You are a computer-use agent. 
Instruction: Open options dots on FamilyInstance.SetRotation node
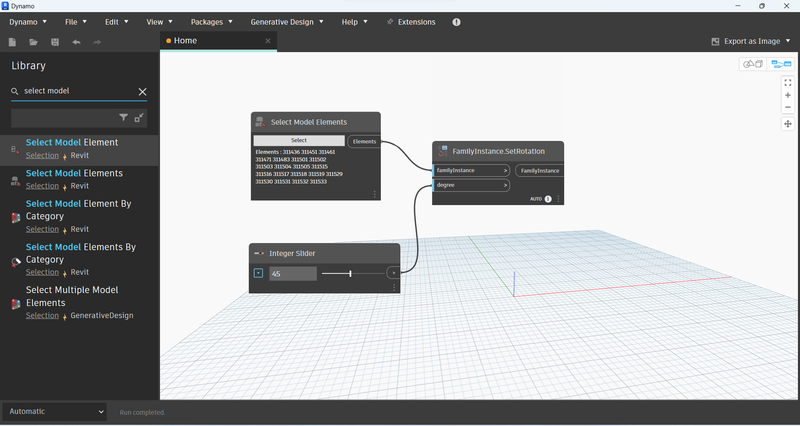coord(558,199)
